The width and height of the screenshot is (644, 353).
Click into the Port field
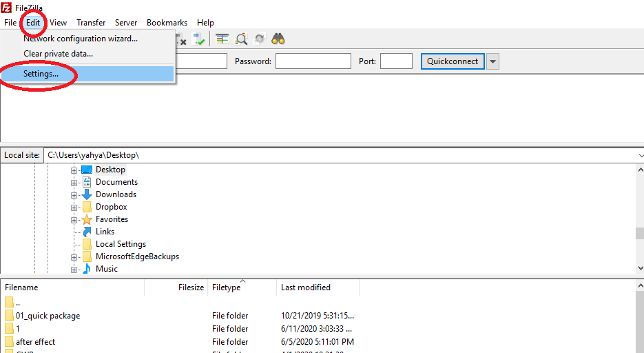coord(396,61)
